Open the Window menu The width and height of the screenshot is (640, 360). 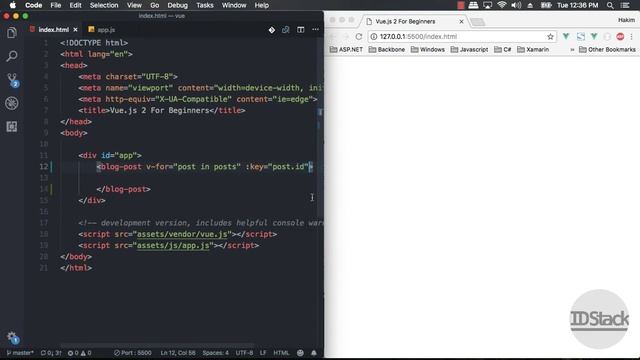[234, 5]
